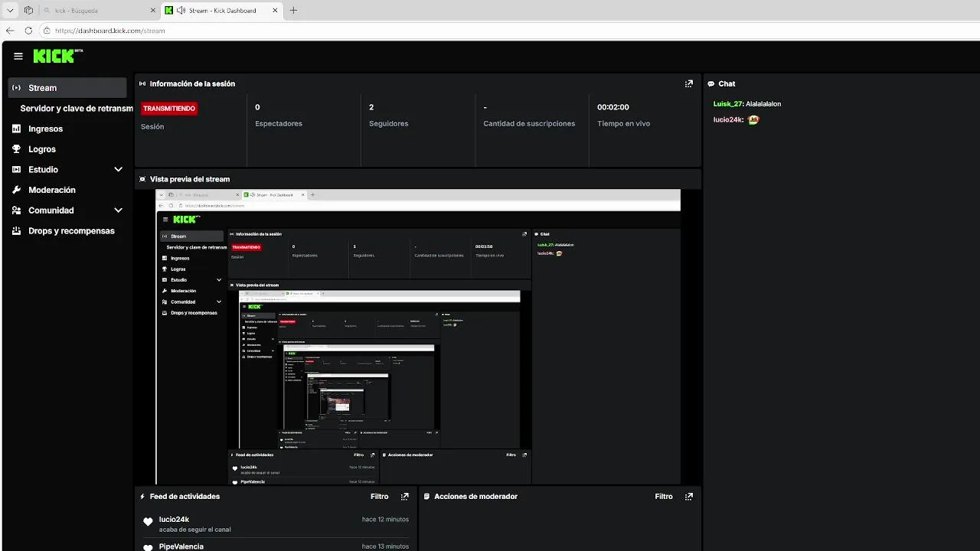Screen dimensions: 980x551
Task: Click the Espectadores label
Action: pos(279,123)
